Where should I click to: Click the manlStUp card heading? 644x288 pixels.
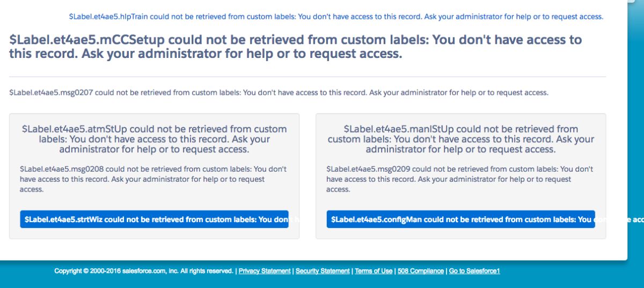[x=460, y=139]
